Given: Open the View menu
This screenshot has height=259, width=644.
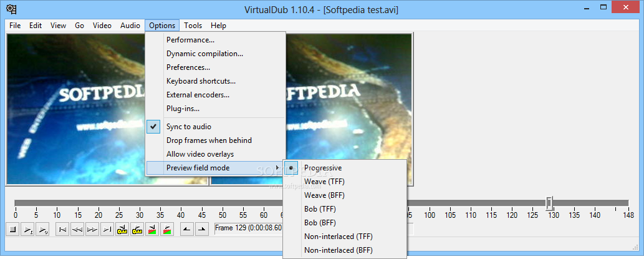Looking at the screenshot, I should 59,26.
